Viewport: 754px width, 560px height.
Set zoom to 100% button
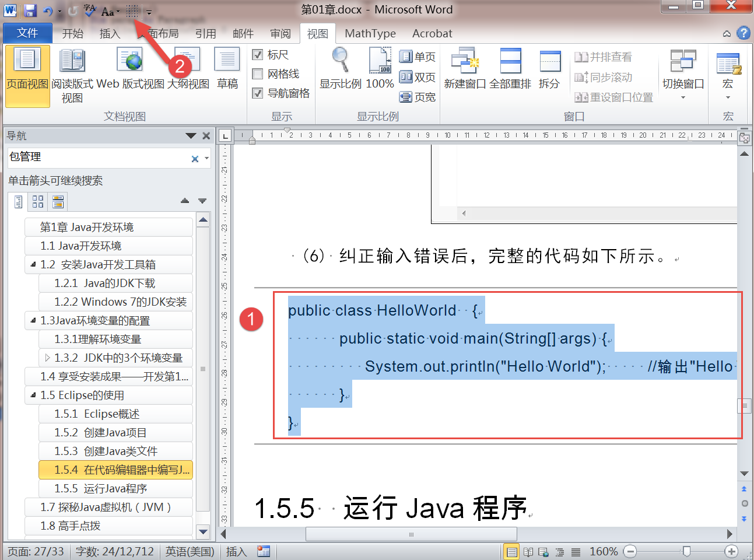coord(380,69)
